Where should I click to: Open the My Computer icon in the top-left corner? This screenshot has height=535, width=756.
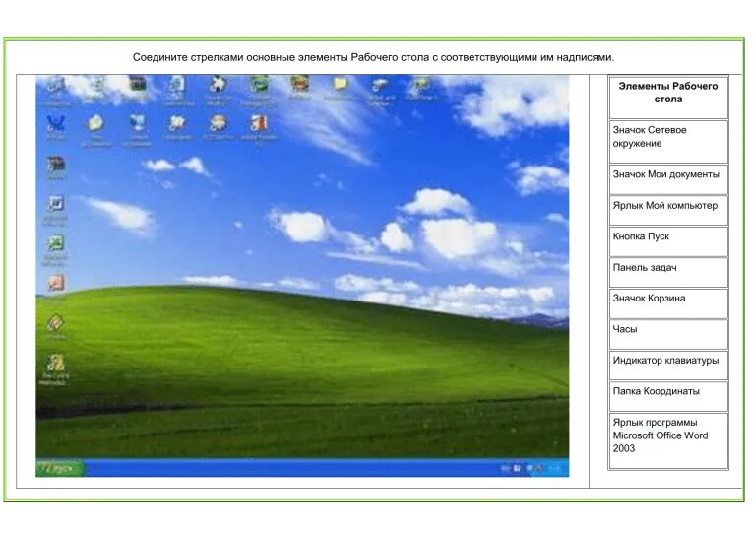56,85
